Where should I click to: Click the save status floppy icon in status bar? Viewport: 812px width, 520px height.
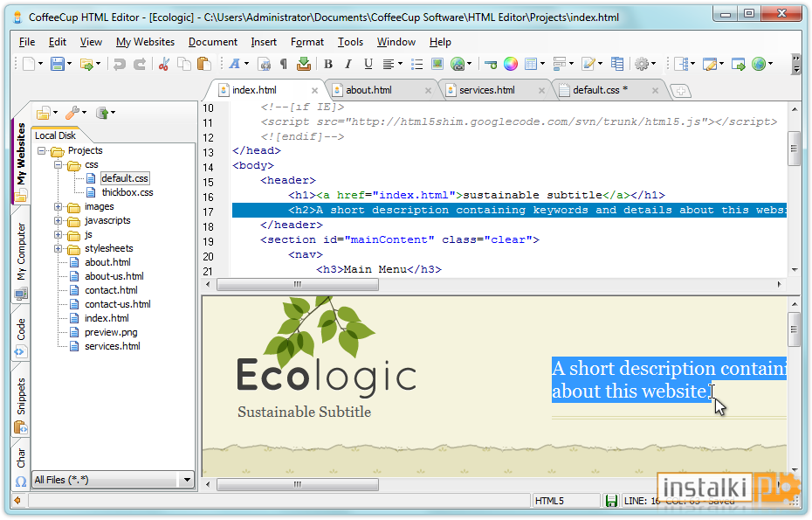pos(611,501)
